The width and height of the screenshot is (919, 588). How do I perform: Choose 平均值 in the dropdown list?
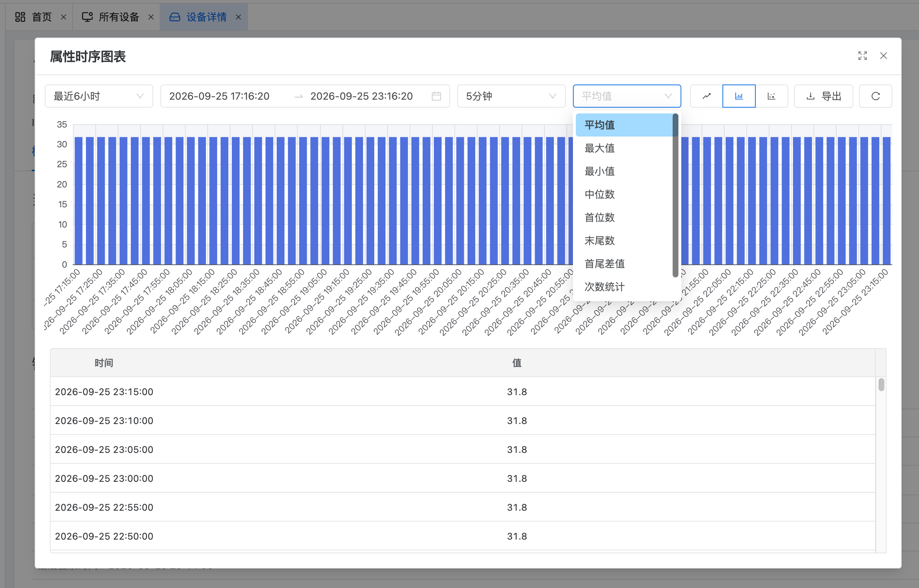pos(625,125)
